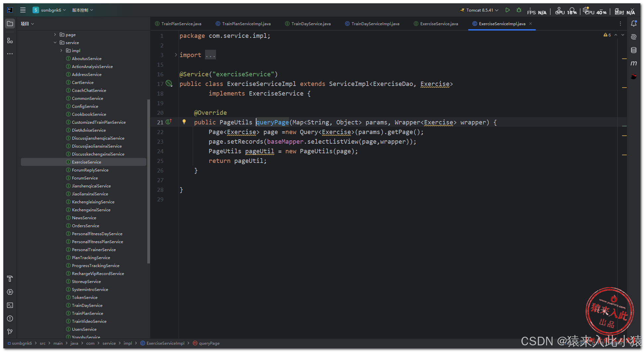Click the IDE logo in the title bar
The image size is (644, 352).
[10, 10]
